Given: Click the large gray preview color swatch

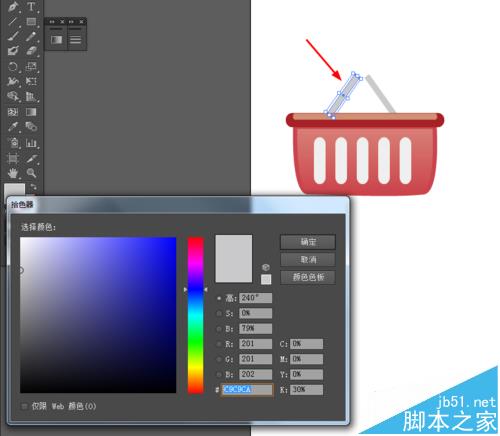Looking at the screenshot, I should [x=234, y=259].
